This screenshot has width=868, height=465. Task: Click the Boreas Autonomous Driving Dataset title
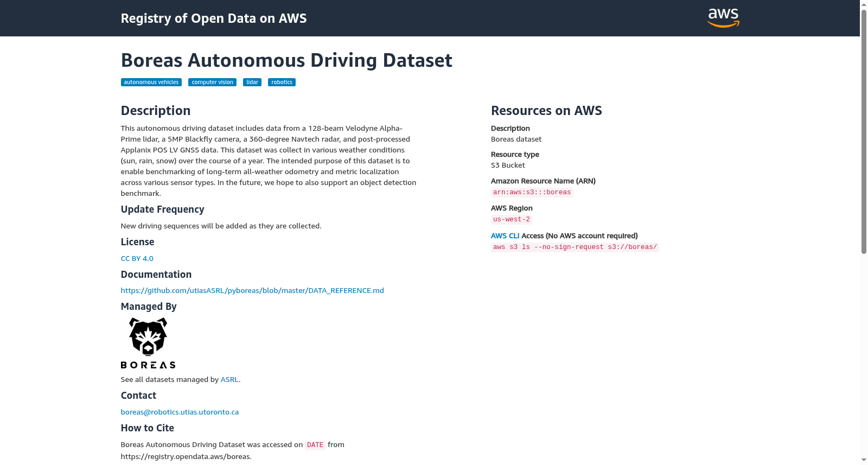286,60
